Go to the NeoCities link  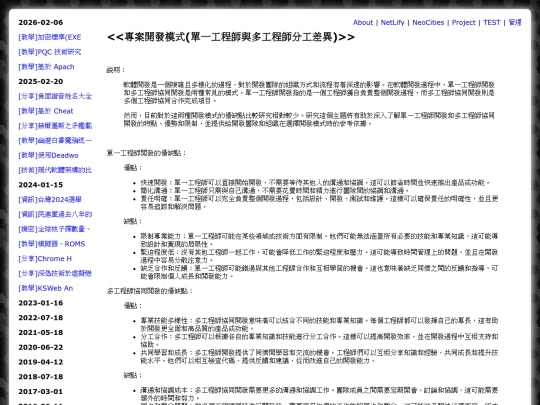[x=428, y=22]
